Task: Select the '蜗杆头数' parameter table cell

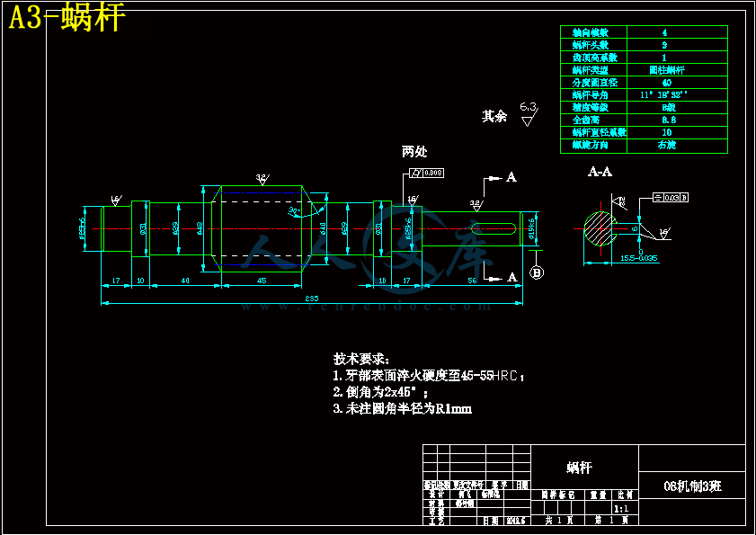Action: (x=593, y=45)
